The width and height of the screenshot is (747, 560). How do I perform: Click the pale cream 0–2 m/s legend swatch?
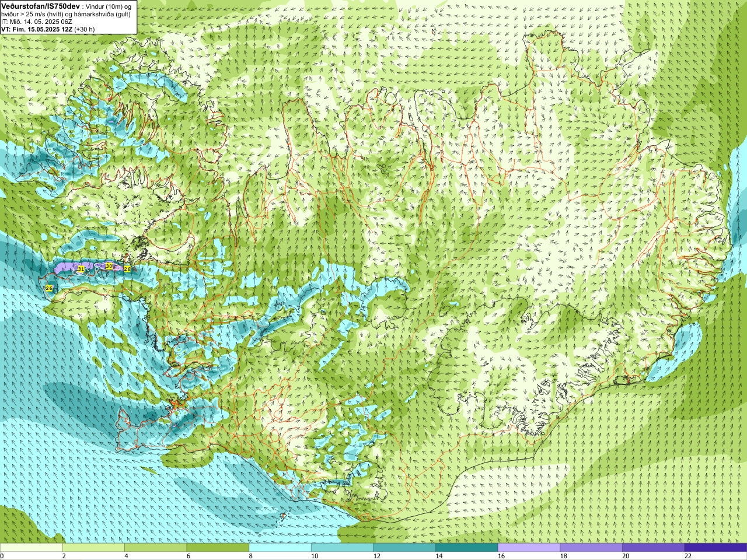tap(31, 548)
